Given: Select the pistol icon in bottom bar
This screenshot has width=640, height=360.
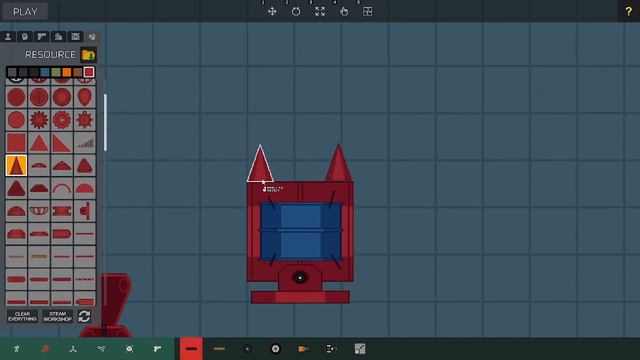Looking at the screenshot, I should 158,349.
